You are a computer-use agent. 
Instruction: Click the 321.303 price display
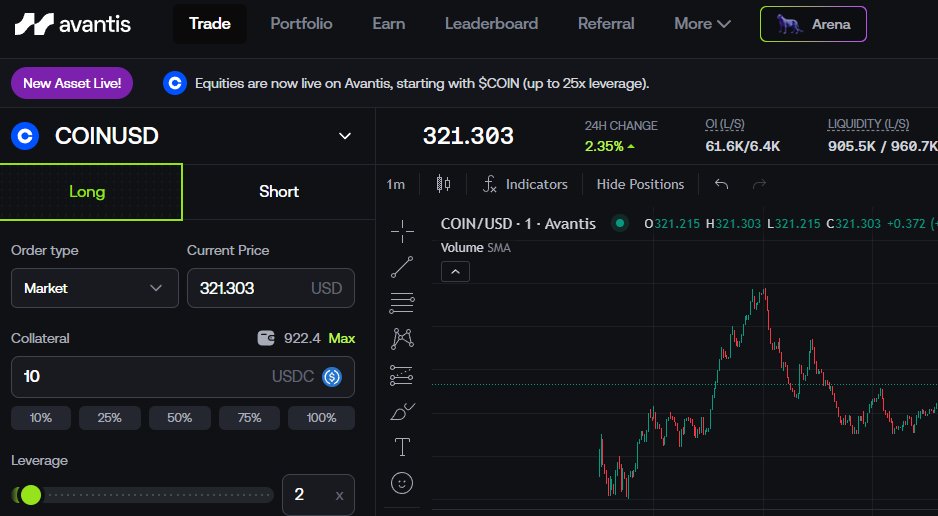(x=468, y=136)
